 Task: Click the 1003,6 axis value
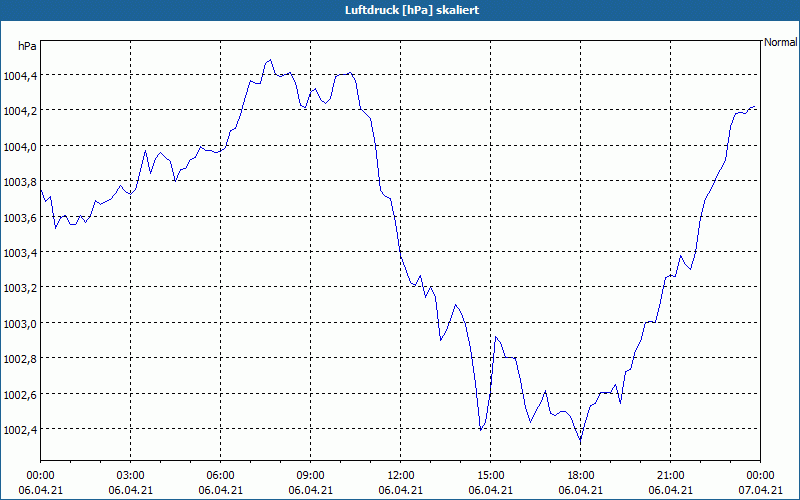(20, 218)
